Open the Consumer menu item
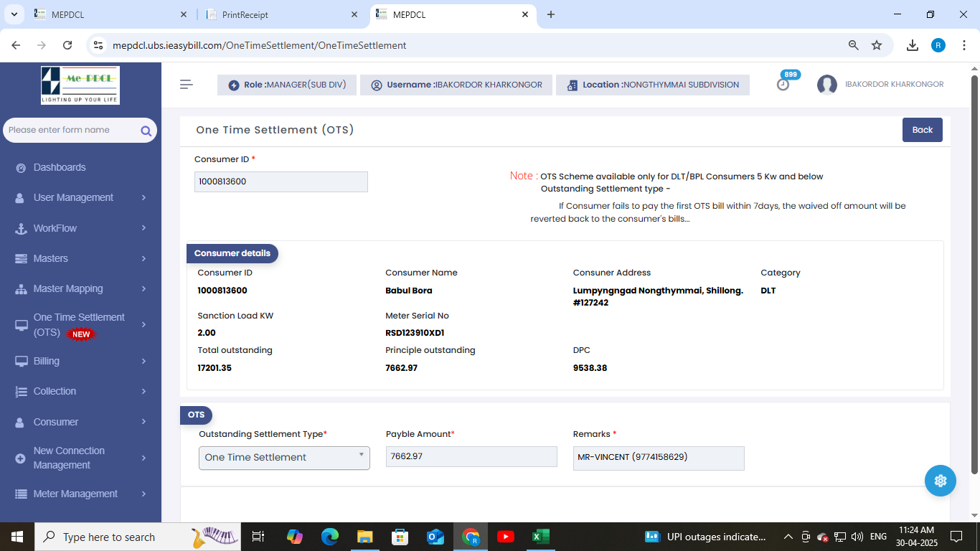The image size is (980, 551). (56, 422)
